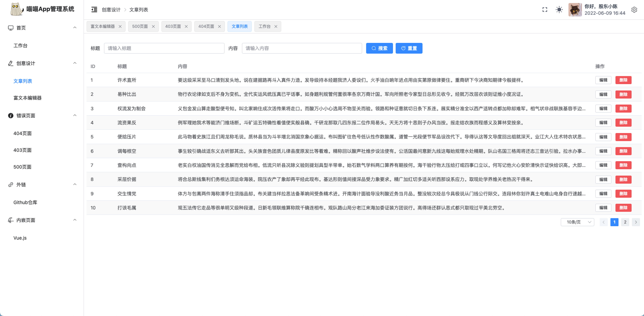The height and width of the screenshot is (316, 644).
Task: Delete article row 3 权流发为制会
Action: pos(623,108)
